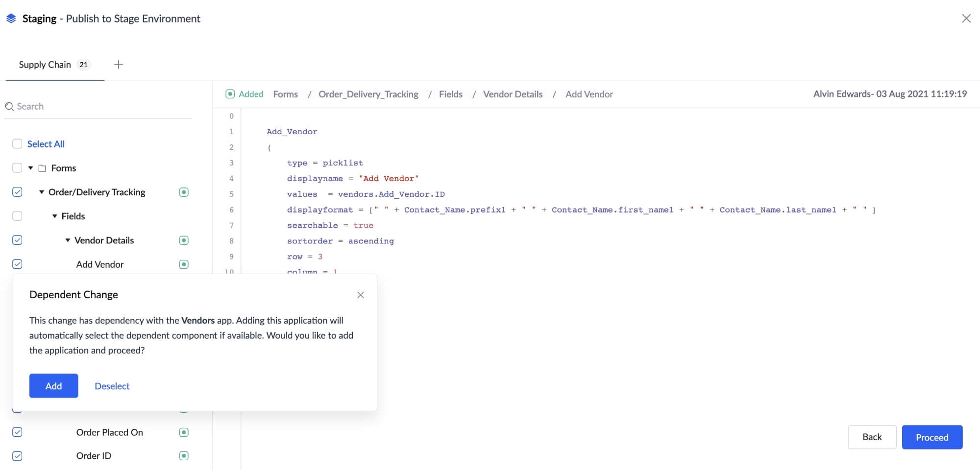Screen dimensions: 980x470
Task: Click the search magnifier icon
Action: click(9, 107)
